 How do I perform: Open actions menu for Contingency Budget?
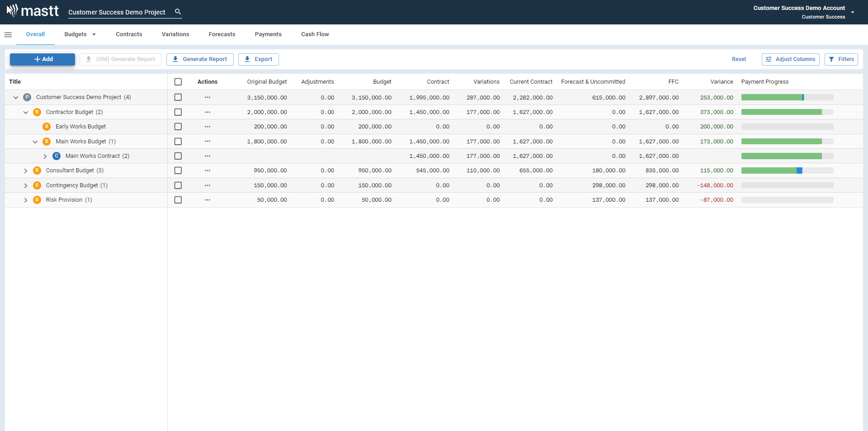point(208,185)
